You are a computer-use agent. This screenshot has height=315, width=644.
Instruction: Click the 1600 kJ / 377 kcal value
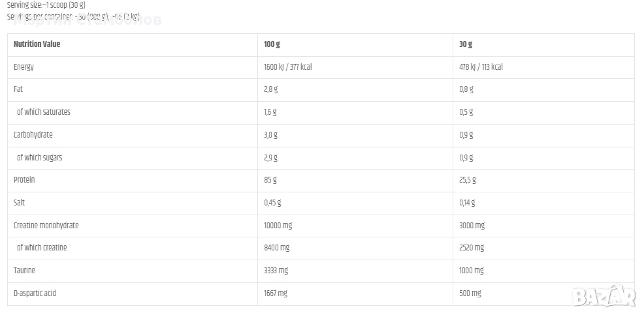click(x=288, y=67)
